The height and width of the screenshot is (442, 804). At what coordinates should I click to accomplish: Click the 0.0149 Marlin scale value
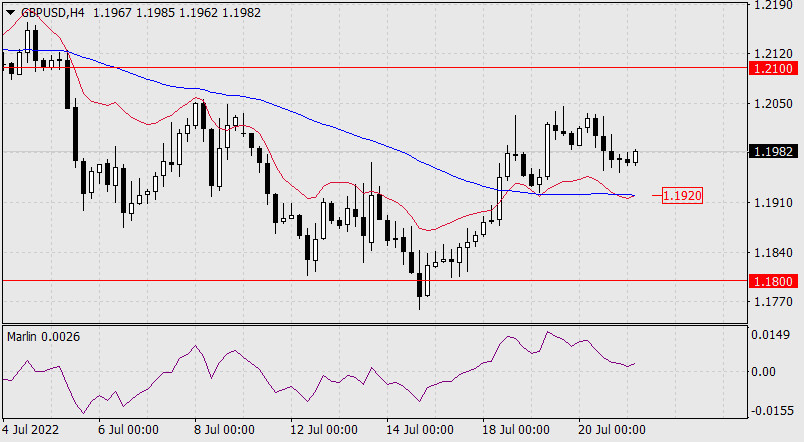(770, 335)
